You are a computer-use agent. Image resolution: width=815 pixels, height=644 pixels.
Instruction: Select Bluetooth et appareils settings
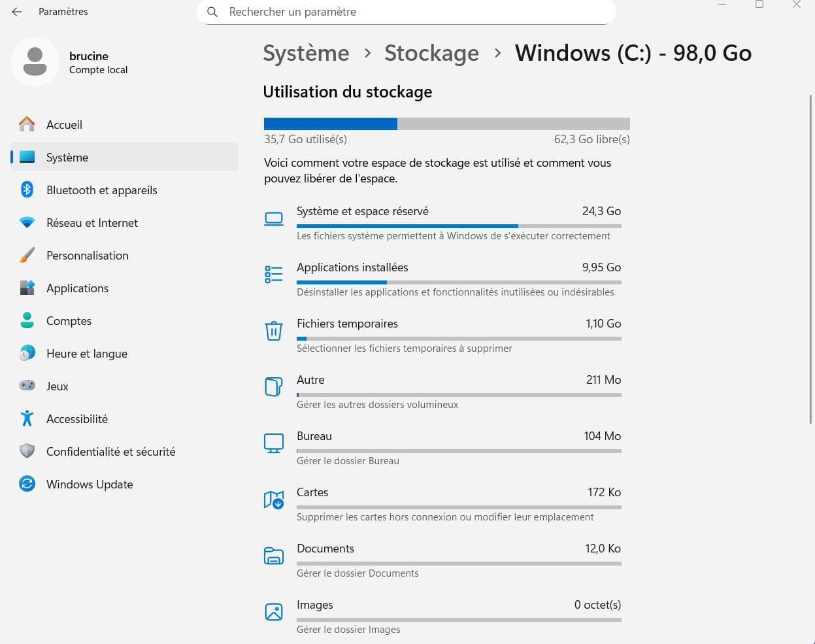coord(124,190)
